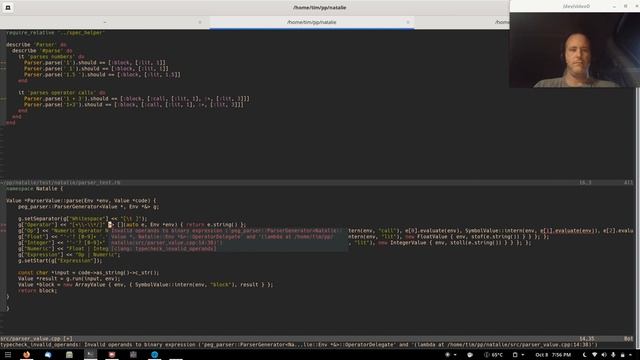Viewport: 640px width, 360px height.
Task: Open the clipboard tray icon
Action: click(x=515, y=355)
